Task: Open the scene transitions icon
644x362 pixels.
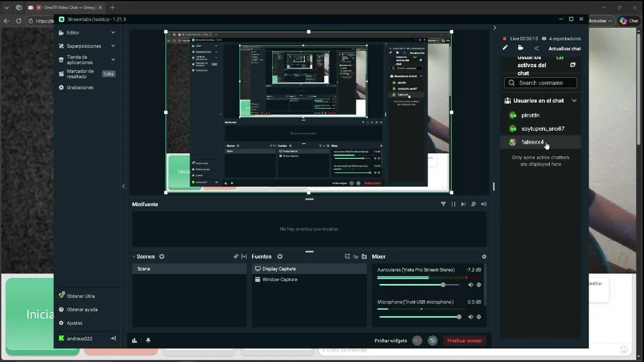Action: point(244,256)
